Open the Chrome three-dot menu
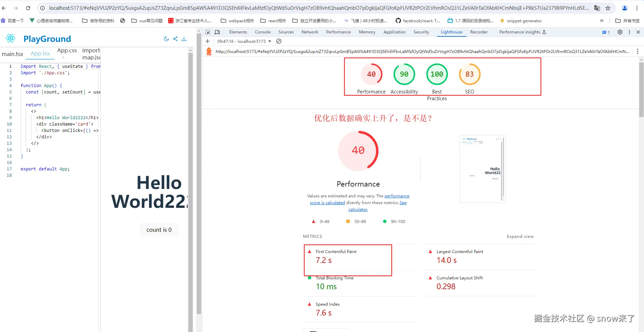 (x=637, y=8)
